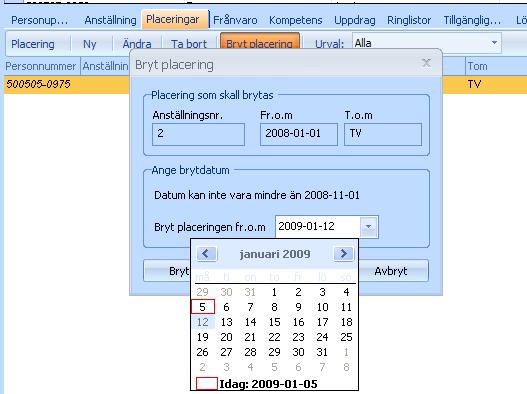The image size is (527, 394).
Task: Click the januari 2009 month title
Action: click(275, 254)
